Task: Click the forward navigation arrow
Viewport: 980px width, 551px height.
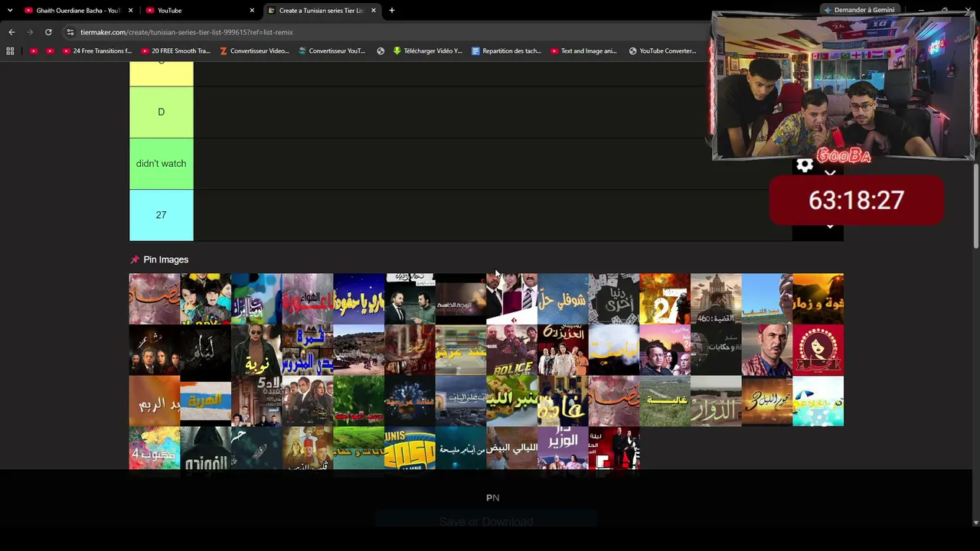Action: [30, 32]
